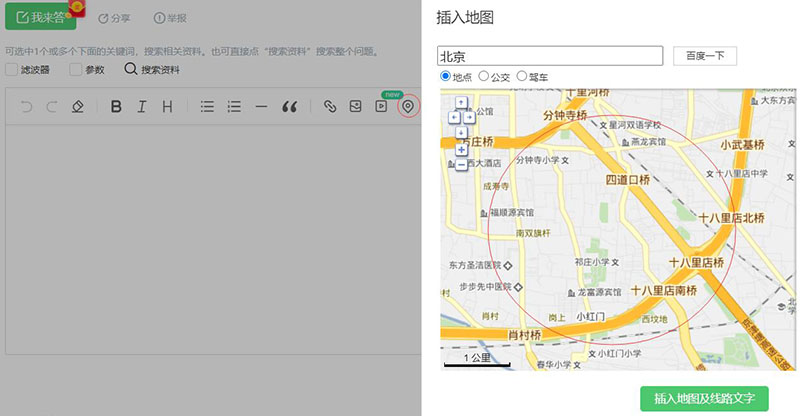Click the 举报 report link
This screenshot has height=416, width=800.
[170, 18]
